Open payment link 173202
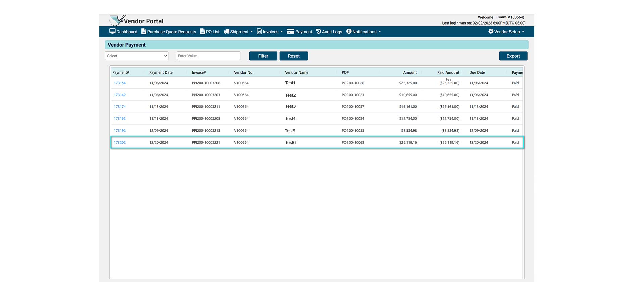This screenshot has height=292, width=644. coord(120,143)
